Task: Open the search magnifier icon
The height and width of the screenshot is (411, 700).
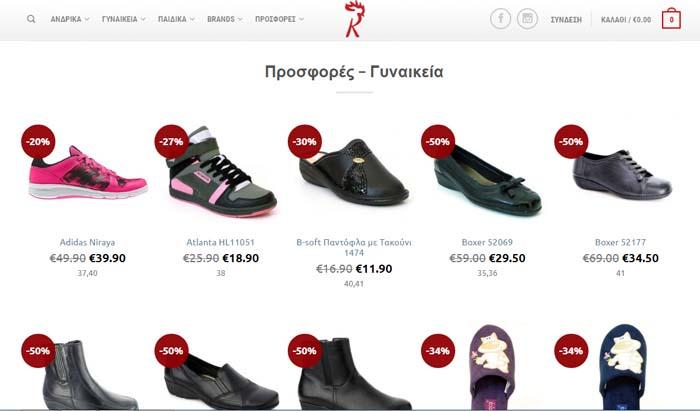Action: pos(31,19)
